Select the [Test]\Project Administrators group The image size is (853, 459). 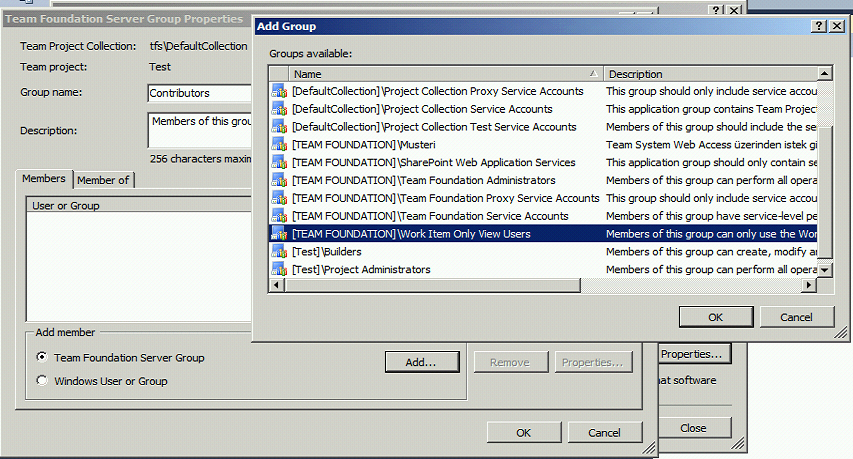click(543, 270)
